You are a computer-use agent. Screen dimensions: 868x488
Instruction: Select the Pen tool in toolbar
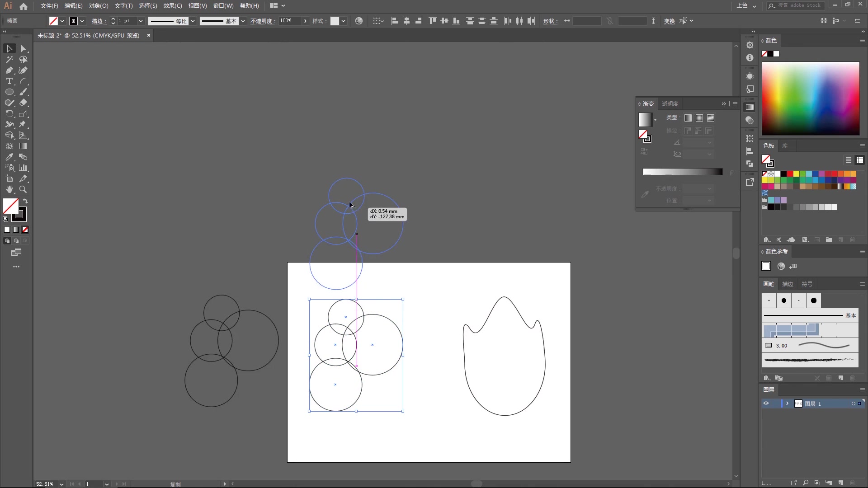(9, 70)
